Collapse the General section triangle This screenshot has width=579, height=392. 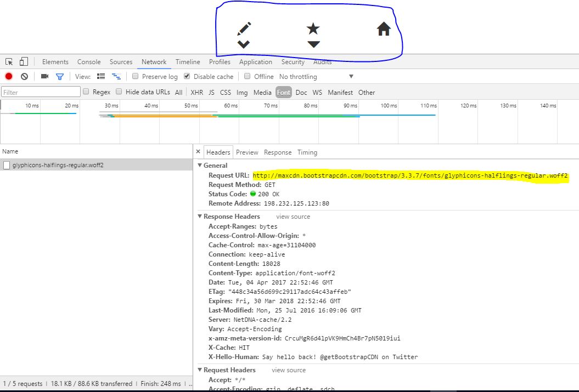pos(200,166)
